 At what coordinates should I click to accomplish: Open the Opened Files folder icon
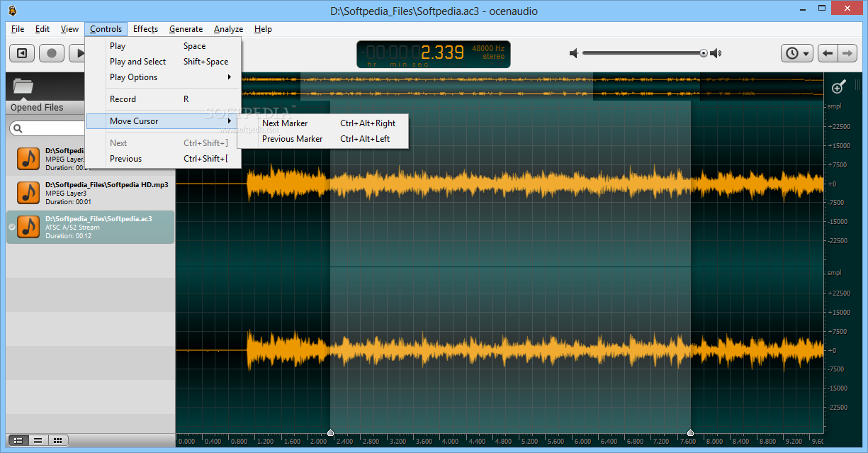pyautogui.click(x=23, y=86)
